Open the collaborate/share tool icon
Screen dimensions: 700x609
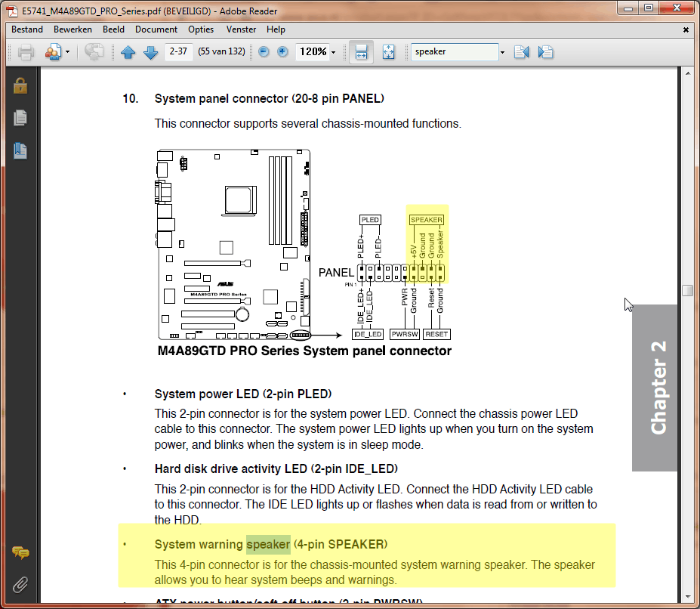(x=53, y=52)
